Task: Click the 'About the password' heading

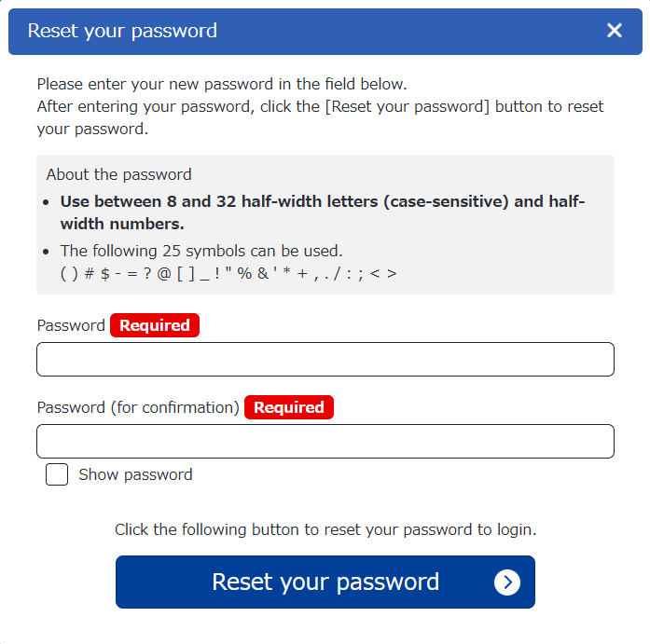Action: (118, 174)
